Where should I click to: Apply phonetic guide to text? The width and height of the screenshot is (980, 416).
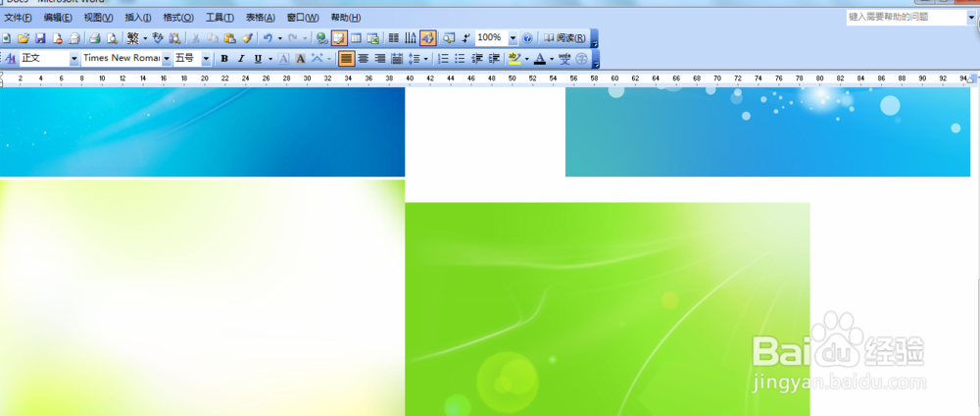(x=565, y=59)
